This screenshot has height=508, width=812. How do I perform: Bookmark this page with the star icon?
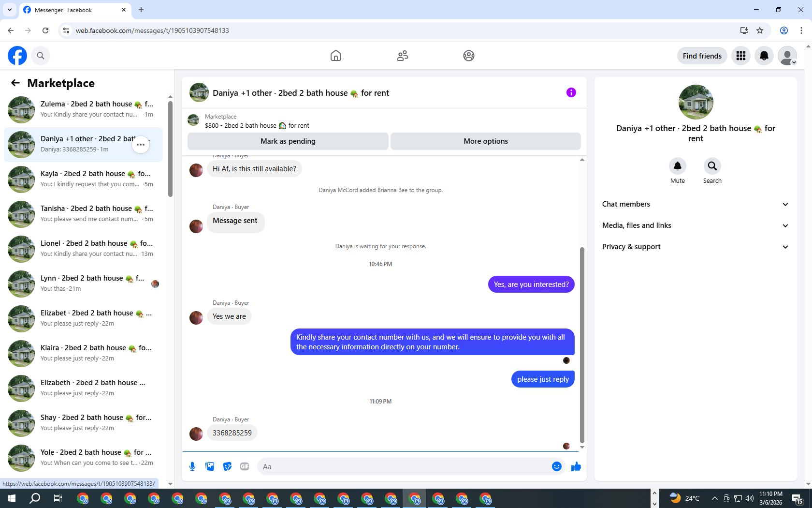tap(760, 30)
